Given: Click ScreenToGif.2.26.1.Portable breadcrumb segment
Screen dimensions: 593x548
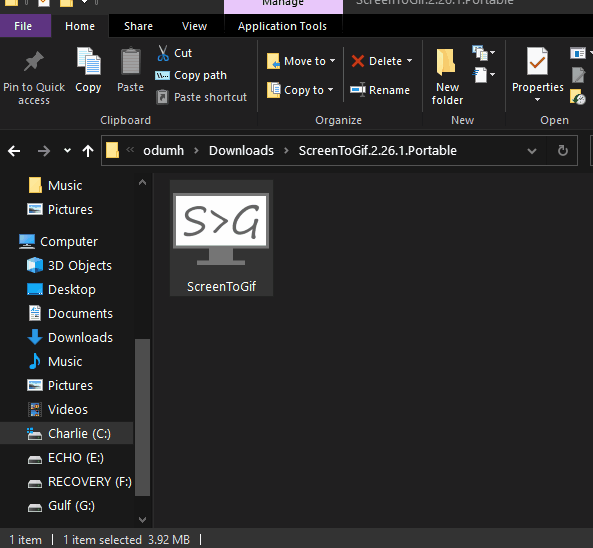Looking at the screenshot, I should [x=377, y=151].
